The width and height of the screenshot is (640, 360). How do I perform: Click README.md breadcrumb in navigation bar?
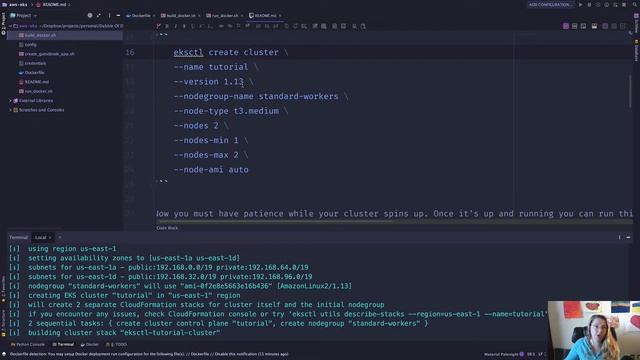tap(51, 4)
